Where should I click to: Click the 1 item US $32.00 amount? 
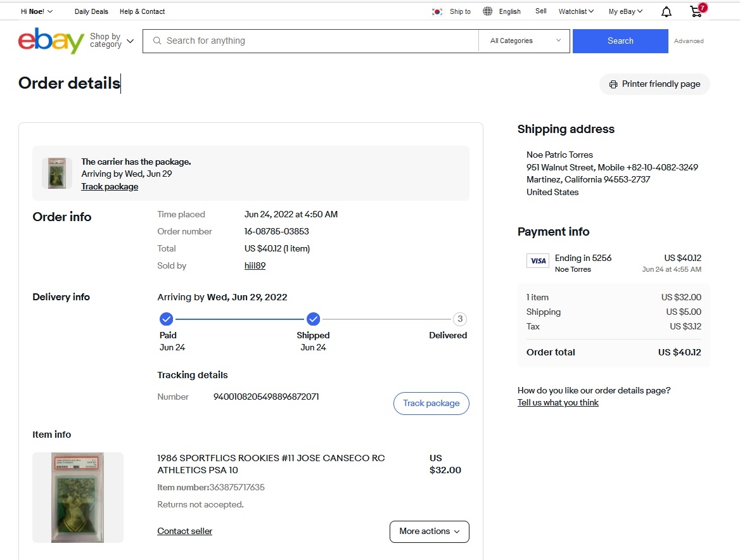click(x=681, y=297)
